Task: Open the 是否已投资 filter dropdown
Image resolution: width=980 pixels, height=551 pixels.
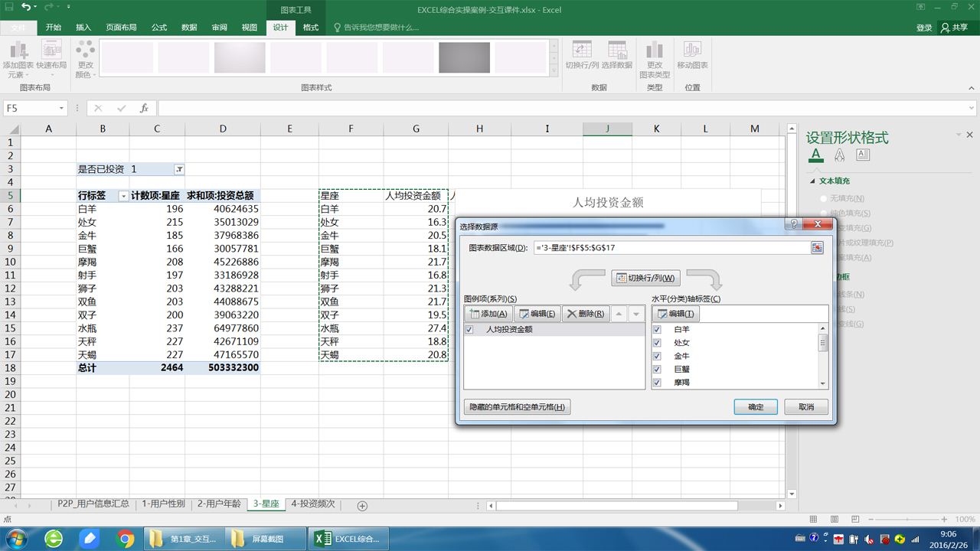Action: coord(178,169)
